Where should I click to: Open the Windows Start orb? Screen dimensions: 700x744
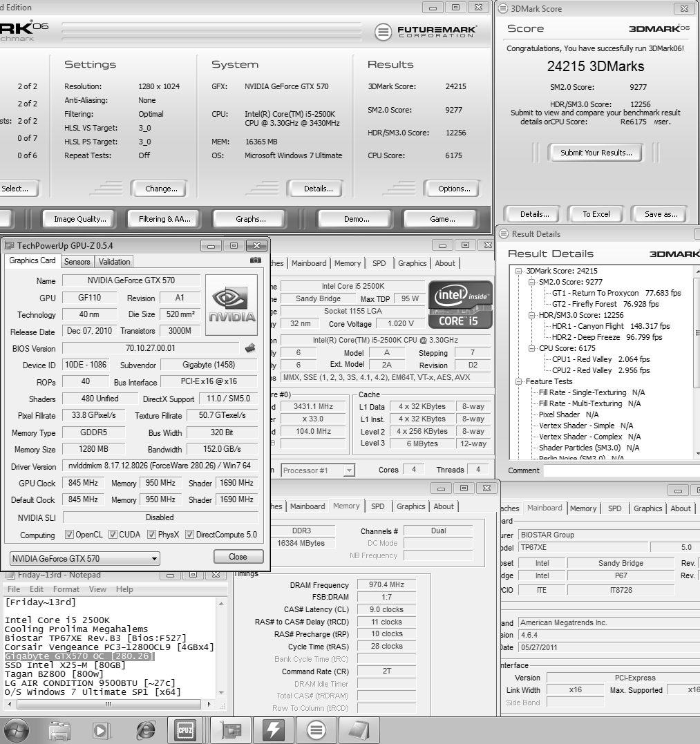pyautogui.click(x=17, y=731)
